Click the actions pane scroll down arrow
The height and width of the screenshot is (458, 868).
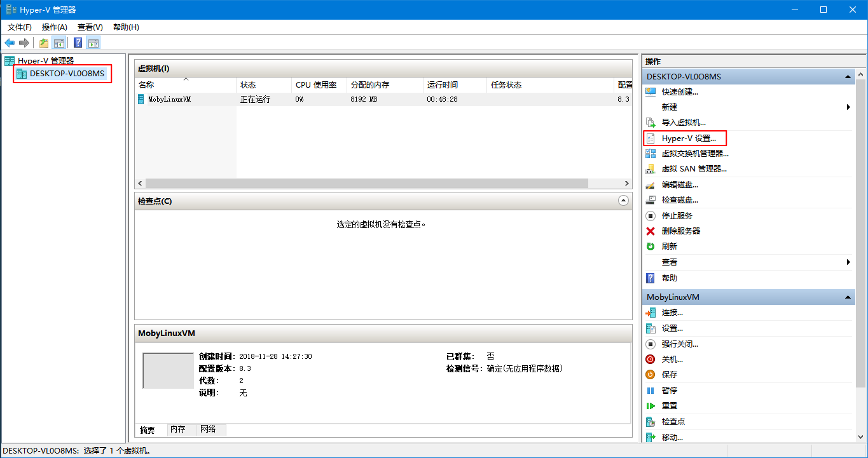pos(861,436)
